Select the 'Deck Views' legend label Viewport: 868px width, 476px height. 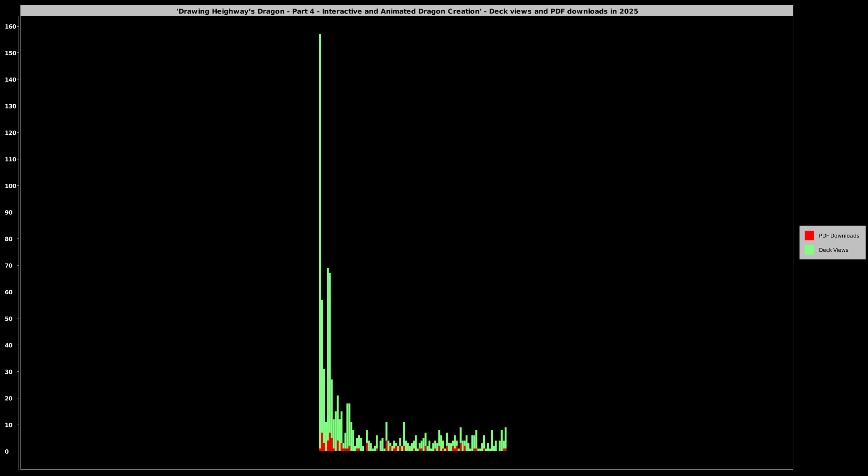[x=833, y=250]
